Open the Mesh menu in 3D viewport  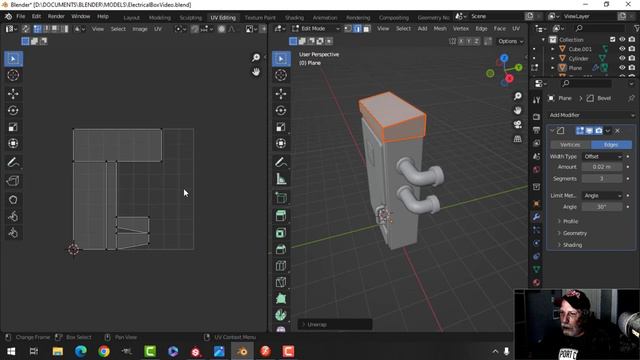[440, 29]
